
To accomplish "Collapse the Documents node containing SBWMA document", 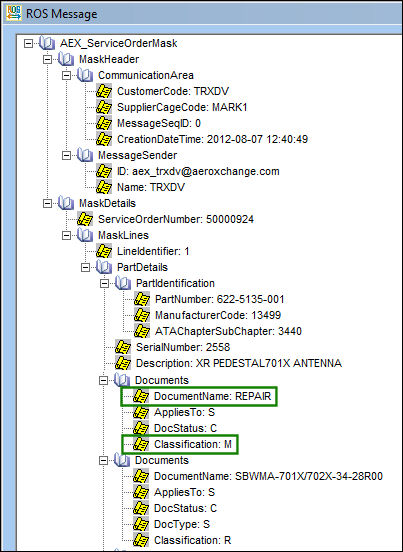I will coord(103,461).
